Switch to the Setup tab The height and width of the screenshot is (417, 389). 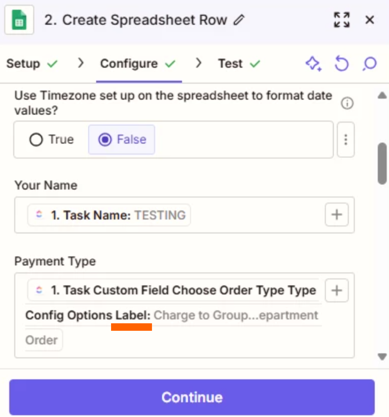pos(32,63)
